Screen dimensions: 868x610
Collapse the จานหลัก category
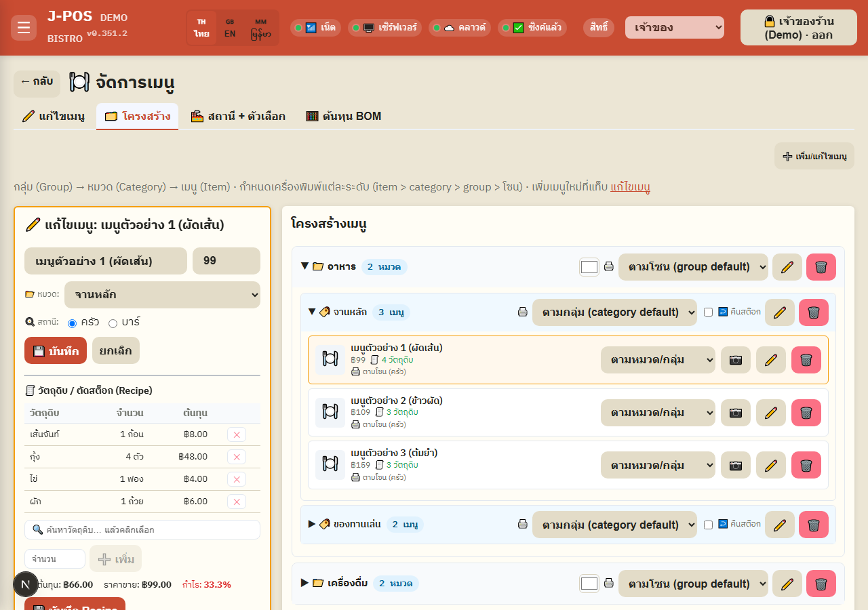click(312, 312)
